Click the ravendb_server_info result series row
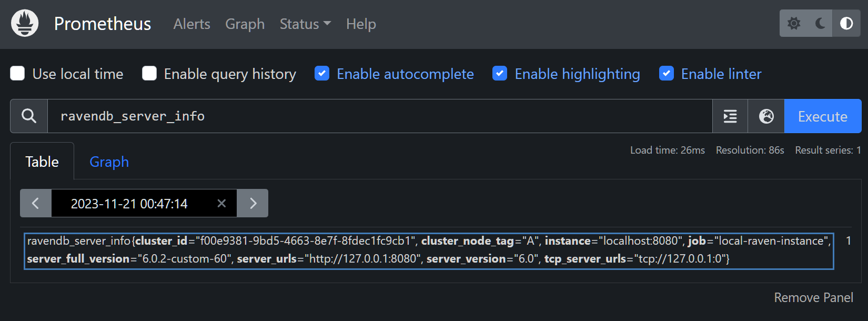Image resolution: width=868 pixels, height=321 pixels. 429,250
